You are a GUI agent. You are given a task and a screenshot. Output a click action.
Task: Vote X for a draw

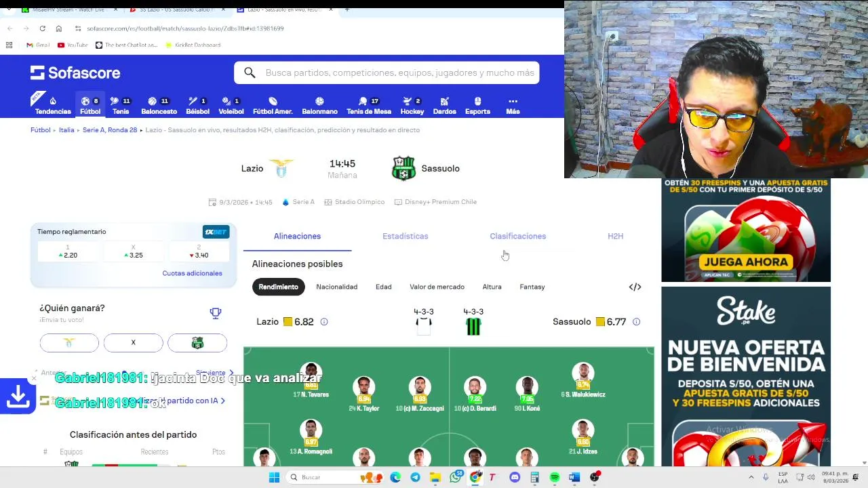click(133, 343)
